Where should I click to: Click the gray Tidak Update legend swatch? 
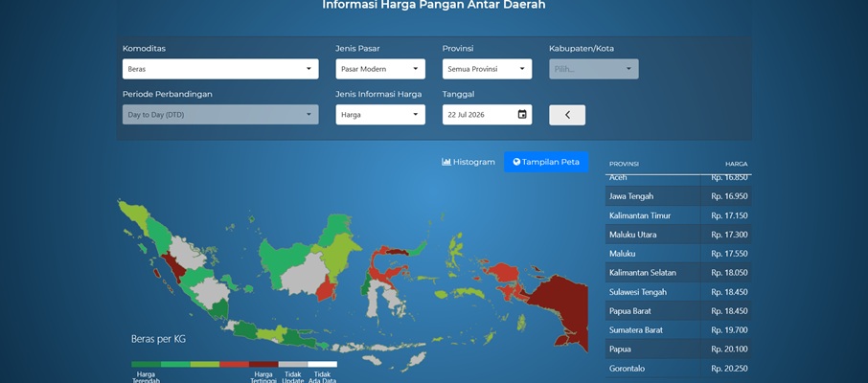point(293,364)
